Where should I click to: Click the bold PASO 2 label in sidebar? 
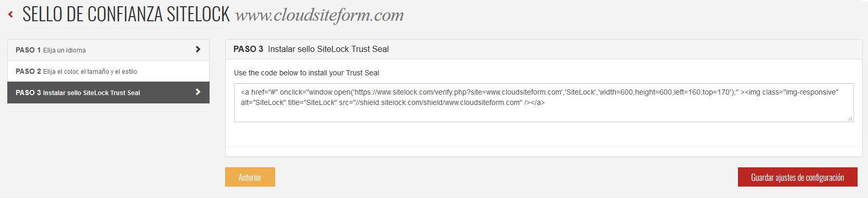coord(28,71)
